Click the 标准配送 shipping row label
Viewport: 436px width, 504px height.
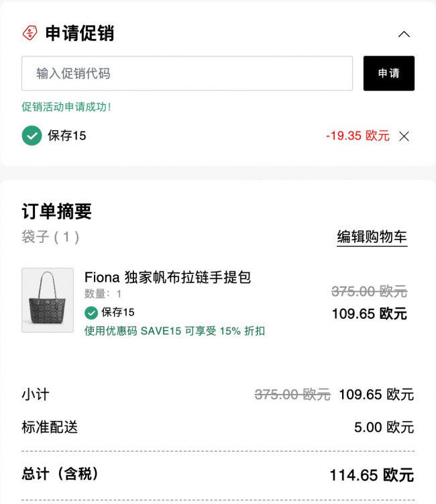(x=50, y=427)
